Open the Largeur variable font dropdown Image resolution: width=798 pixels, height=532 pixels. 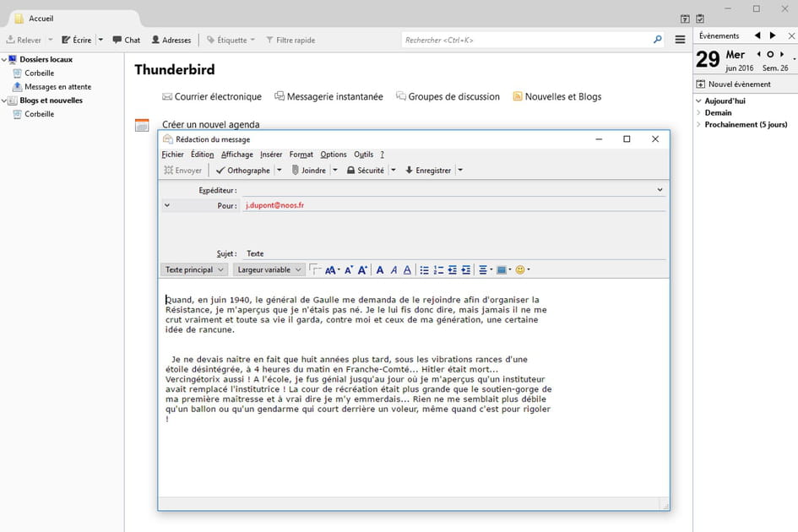pos(269,270)
